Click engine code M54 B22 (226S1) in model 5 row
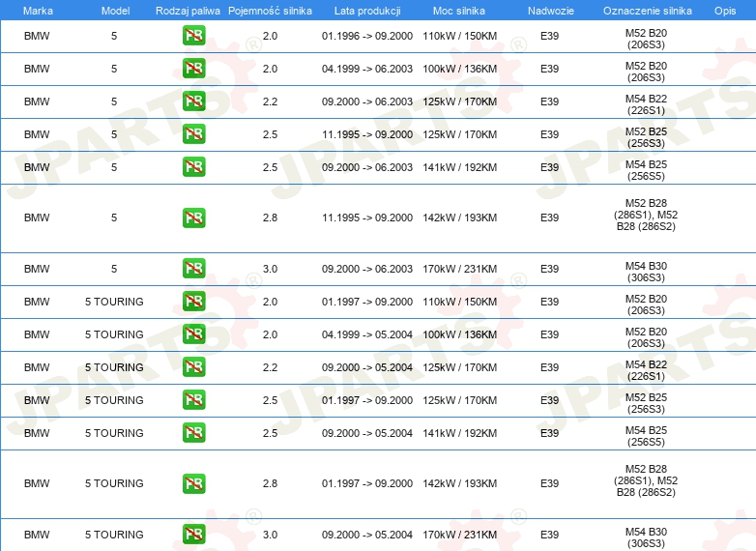The width and height of the screenshot is (756, 551). [646, 104]
